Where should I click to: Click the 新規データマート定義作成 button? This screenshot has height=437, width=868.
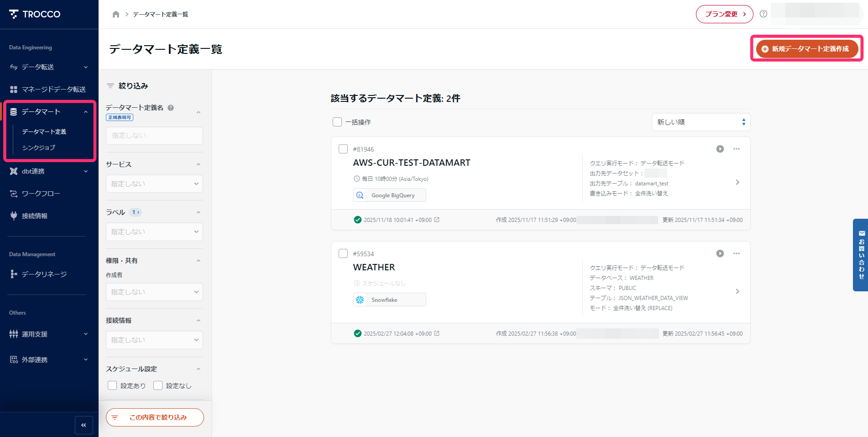point(806,49)
